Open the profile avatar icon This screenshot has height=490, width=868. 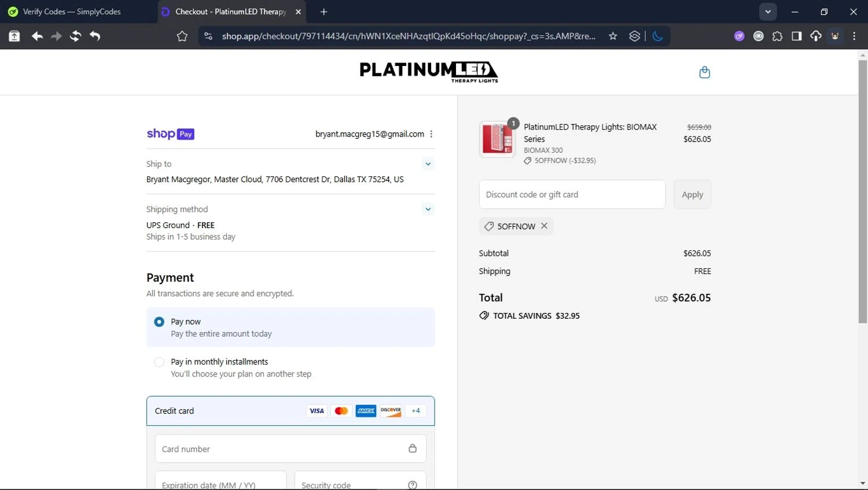click(835, 36)
